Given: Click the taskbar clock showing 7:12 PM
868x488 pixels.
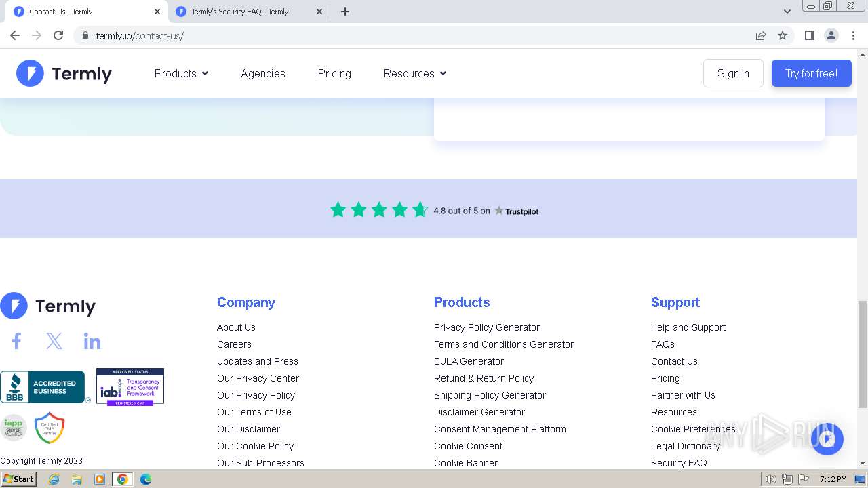Looking at the screenshot, I should click(833, 479).
